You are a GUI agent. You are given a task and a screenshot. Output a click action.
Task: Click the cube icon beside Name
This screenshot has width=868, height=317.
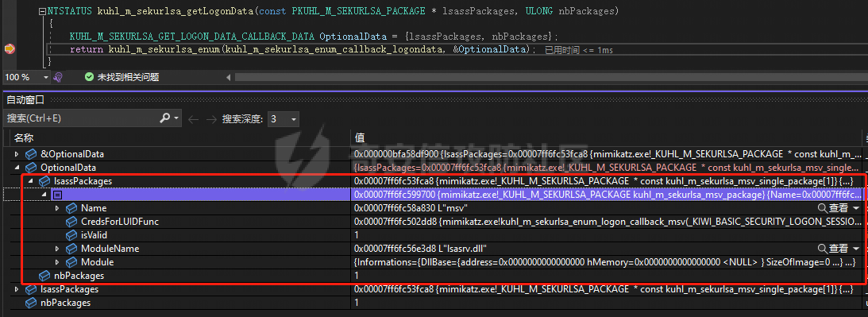coord(71,208)
